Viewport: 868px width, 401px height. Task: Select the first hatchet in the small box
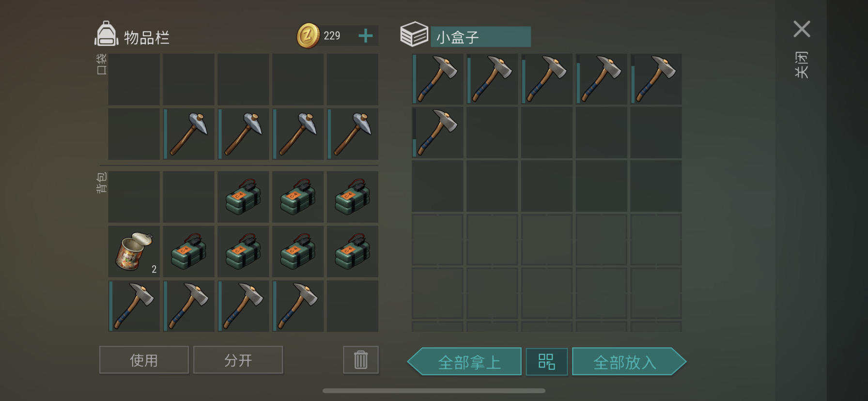click(x=437, y=79)
